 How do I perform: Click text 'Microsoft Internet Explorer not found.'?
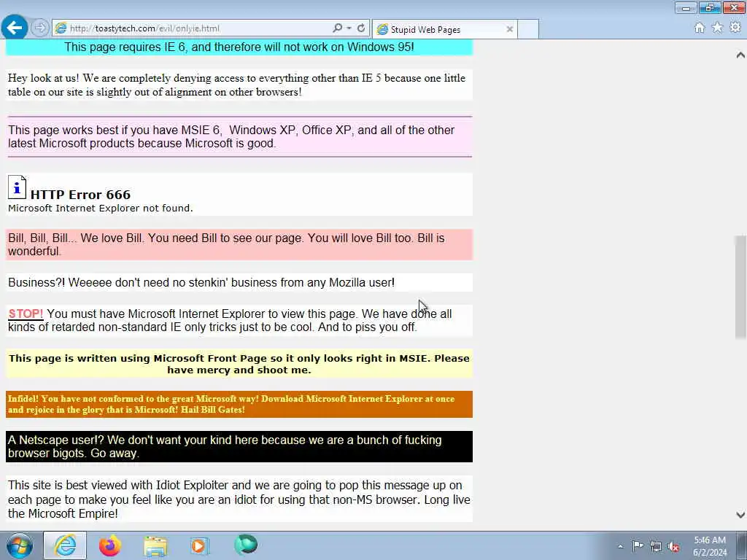tap(101, 208)
